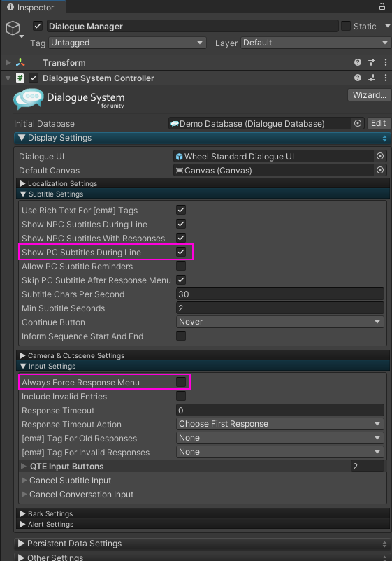Open Dialogue System Controller help icon
The height and width of the screenshot is (561, 392).
357,78
